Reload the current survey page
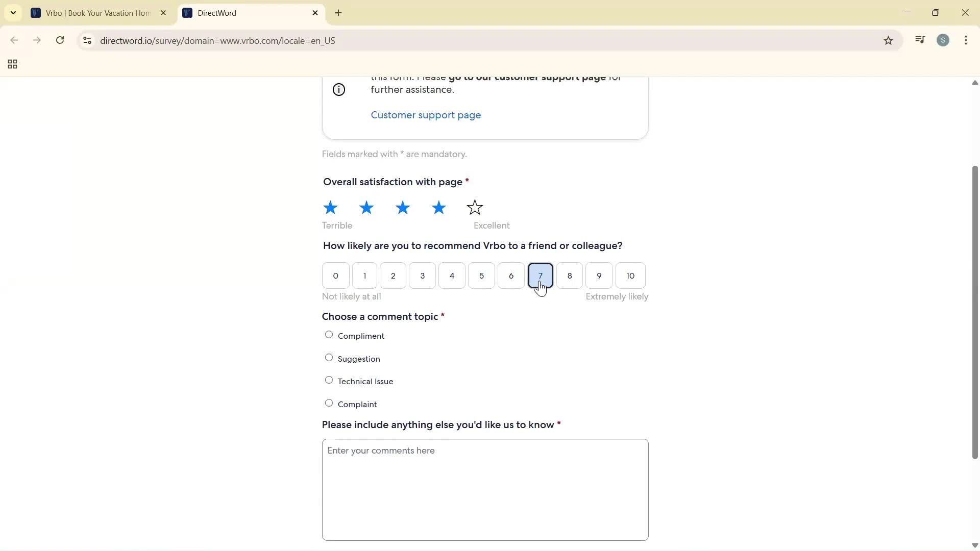 (x=60, y=40)
